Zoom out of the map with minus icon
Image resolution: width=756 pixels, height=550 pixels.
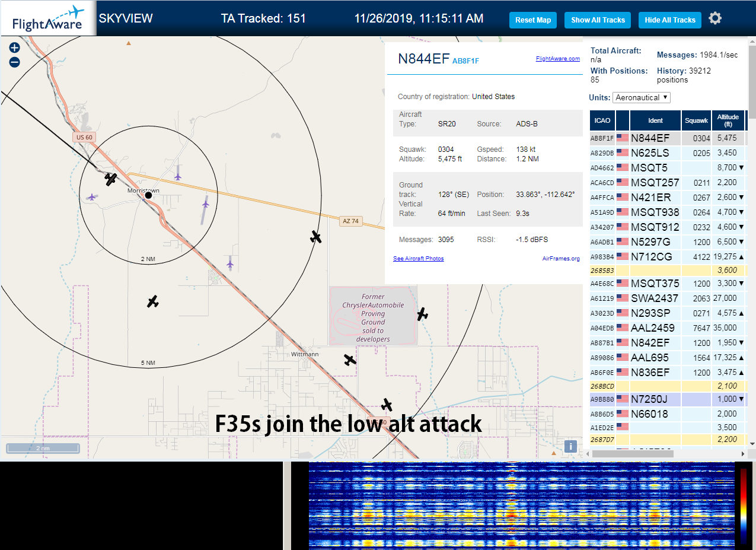[x=15, y=62]
